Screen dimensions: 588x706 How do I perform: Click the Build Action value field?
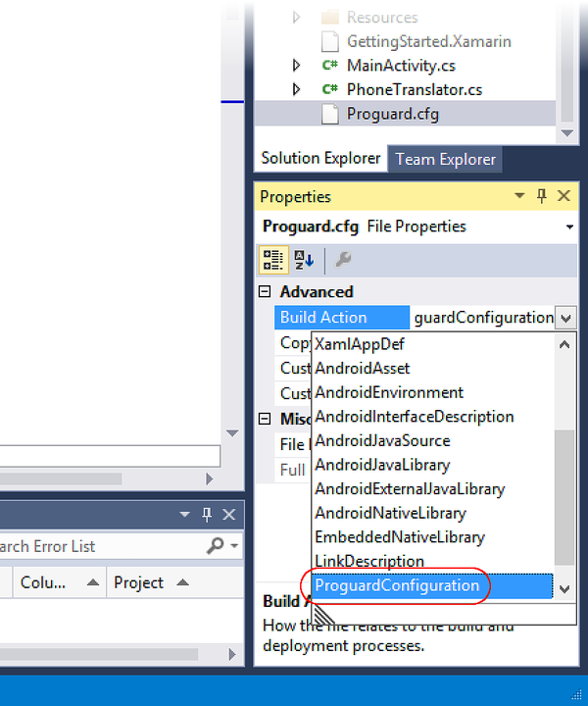pyautogui.click(x=483, y=318)
